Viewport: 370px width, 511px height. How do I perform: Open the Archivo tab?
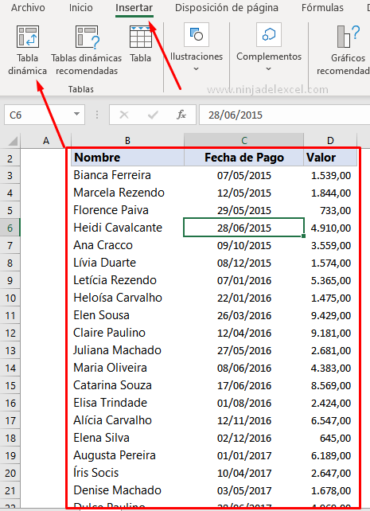[28, 7]
